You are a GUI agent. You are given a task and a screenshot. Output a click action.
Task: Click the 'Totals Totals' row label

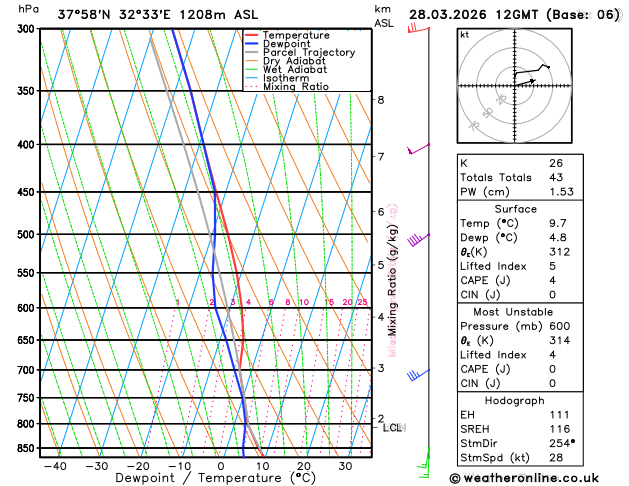(x=496, y=178)
